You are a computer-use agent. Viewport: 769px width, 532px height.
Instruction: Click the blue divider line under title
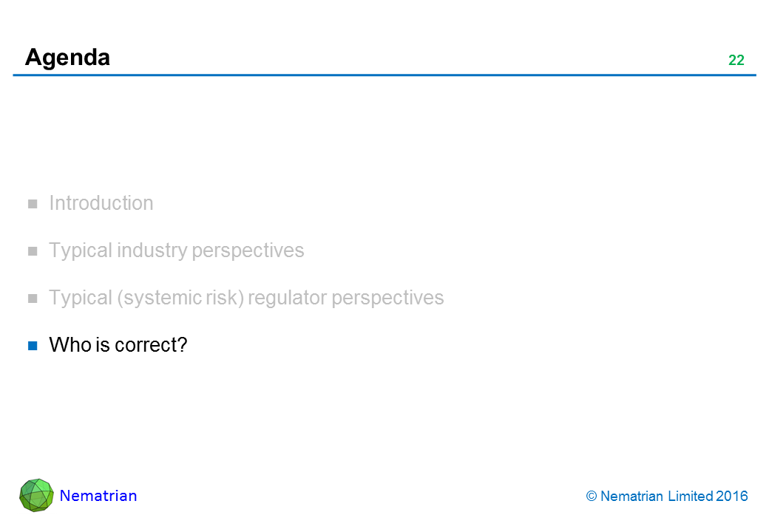[x=384, y=75]
